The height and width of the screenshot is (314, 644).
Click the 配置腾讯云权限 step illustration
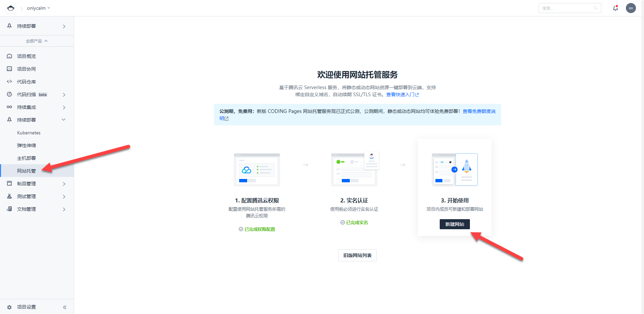pos(257,170)
